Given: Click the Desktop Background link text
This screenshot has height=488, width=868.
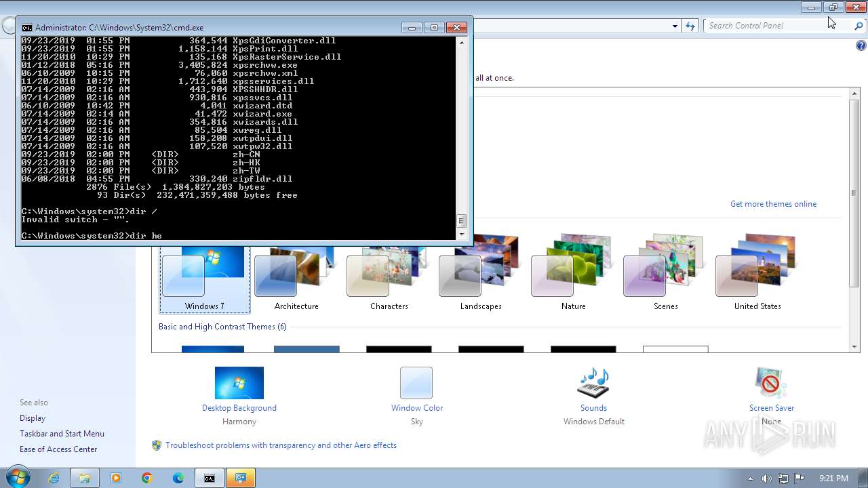Looking at the screenshot, I should (239, 408).
